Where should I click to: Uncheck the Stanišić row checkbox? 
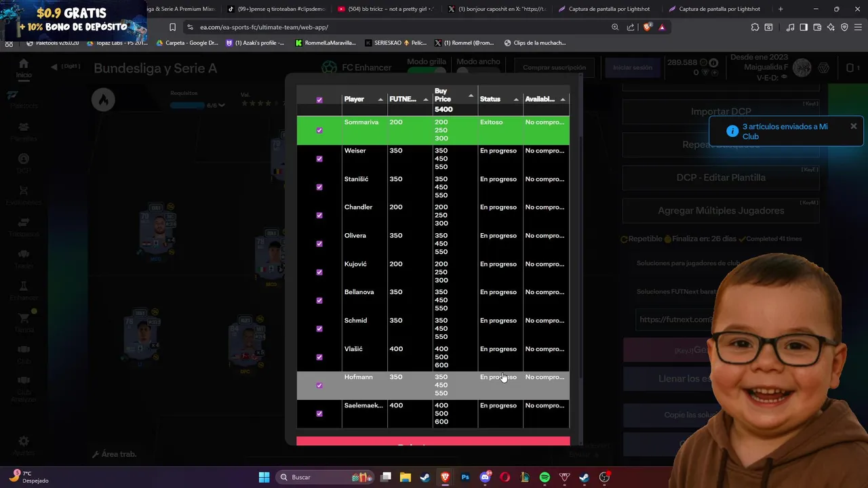point(319,187)
